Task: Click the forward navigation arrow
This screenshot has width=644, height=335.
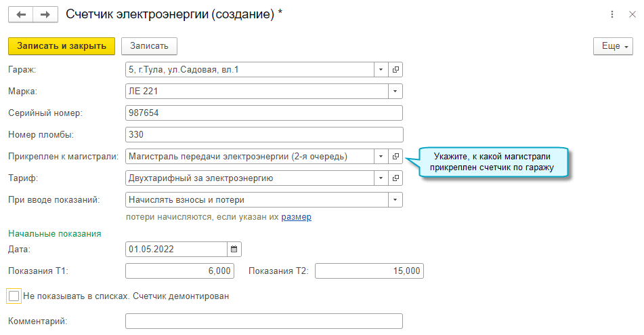Action: click(x=45, y=14)
